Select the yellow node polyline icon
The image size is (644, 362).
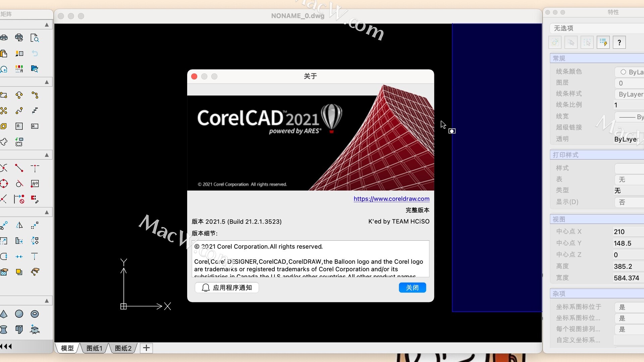[x=19, y=95]
